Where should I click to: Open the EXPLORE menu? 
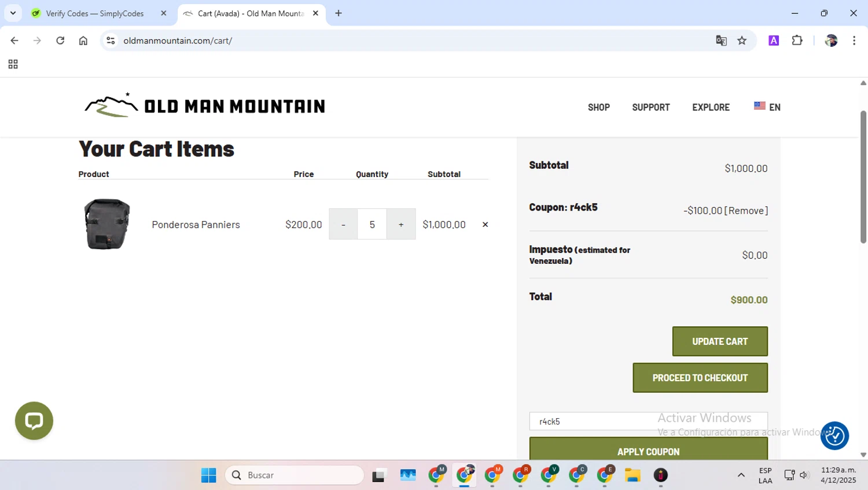click(x=711, y=107)
